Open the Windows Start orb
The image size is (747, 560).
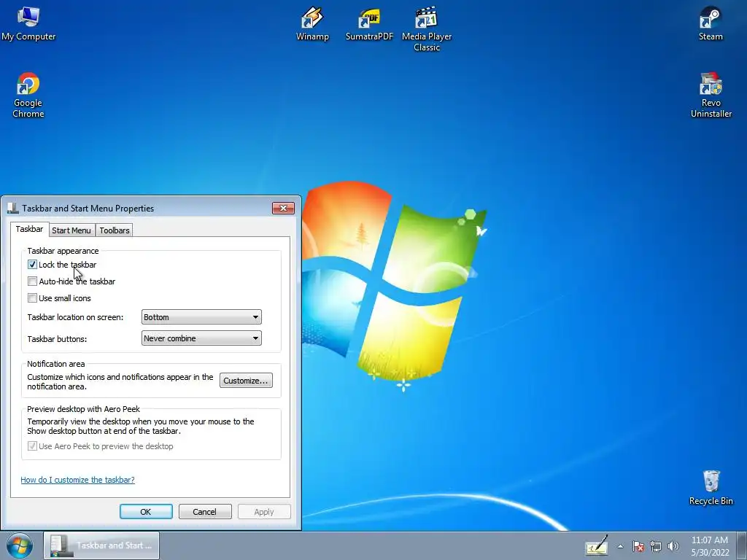coord(20,545)
